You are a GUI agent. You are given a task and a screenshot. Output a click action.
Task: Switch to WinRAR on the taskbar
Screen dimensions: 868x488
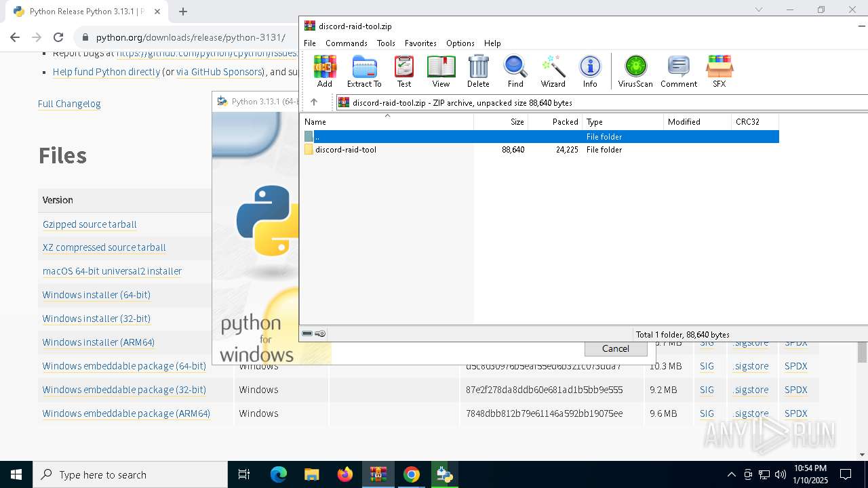click(x=378, y=474)
